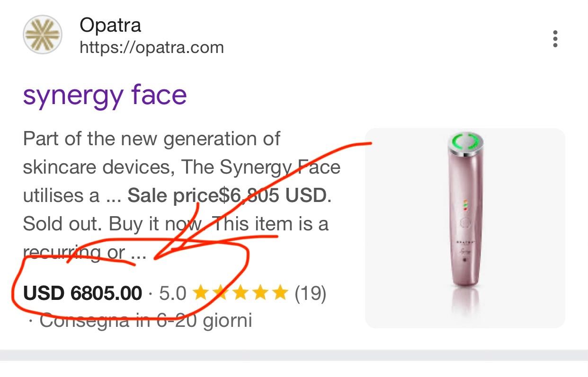Click the colored LED indicators on the device
Viewport: 588px width, 377px height.
click(x=464, y=206)
